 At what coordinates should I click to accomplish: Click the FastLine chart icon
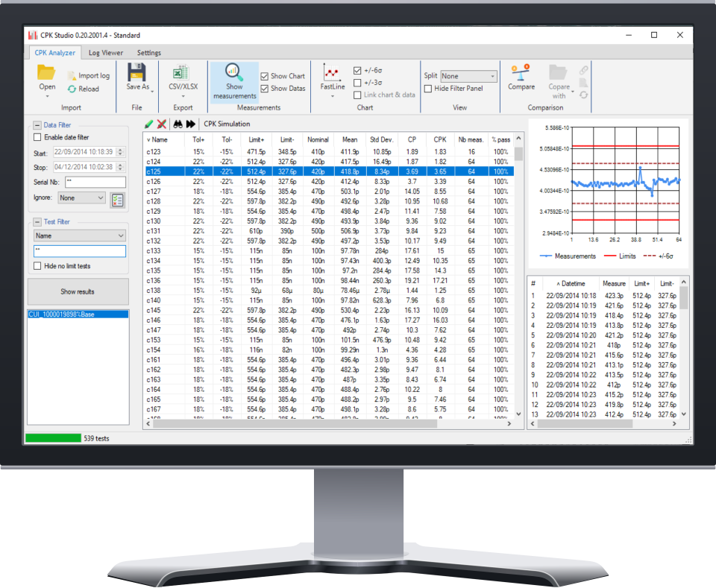click(331, 72)
